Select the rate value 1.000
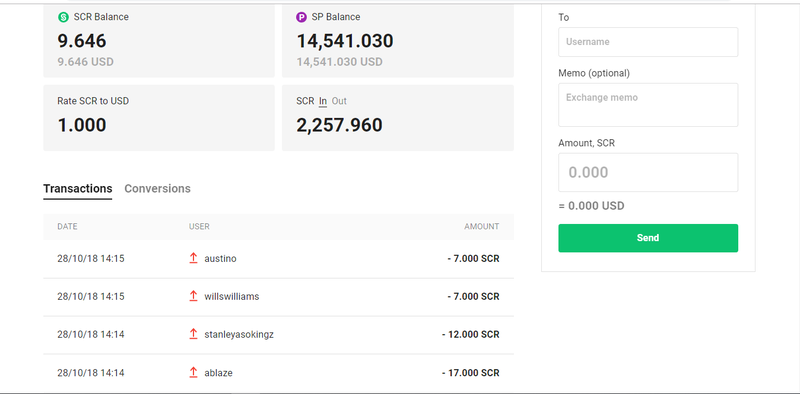Viewport: 800px width, 394px height. tap(82, 125)
